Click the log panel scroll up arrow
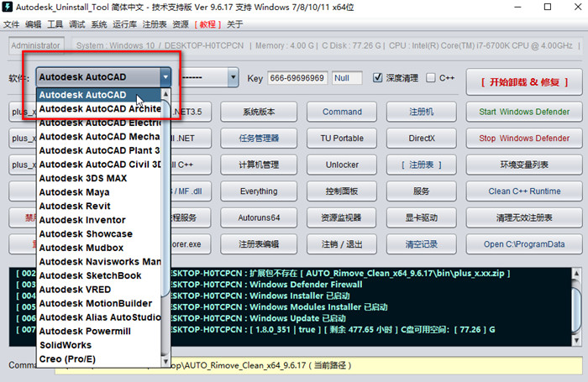The height and width of the screenshot is (382, 588). pos(577,274)
